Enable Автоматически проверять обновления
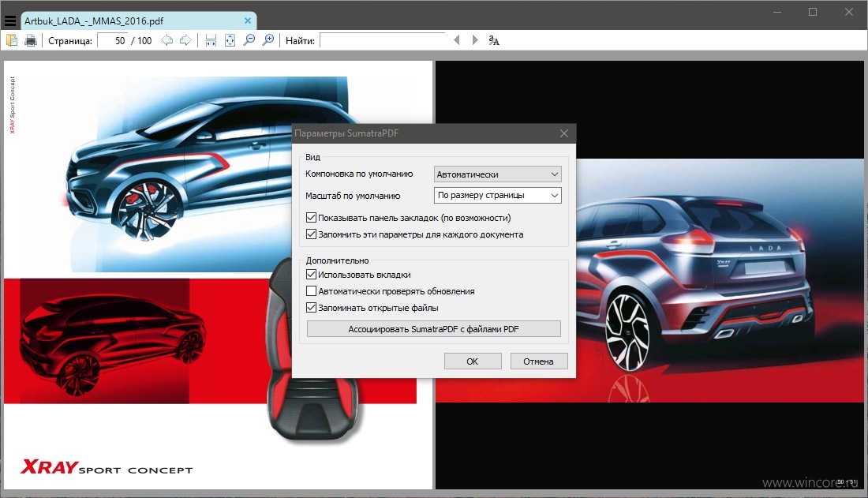Screen dimensions: 868x498 311,291
